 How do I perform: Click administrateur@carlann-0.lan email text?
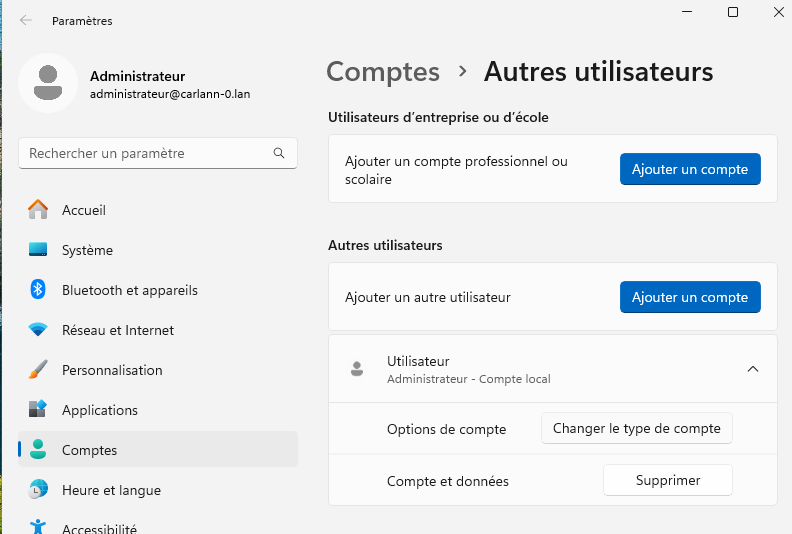click(x=170, y=94)
